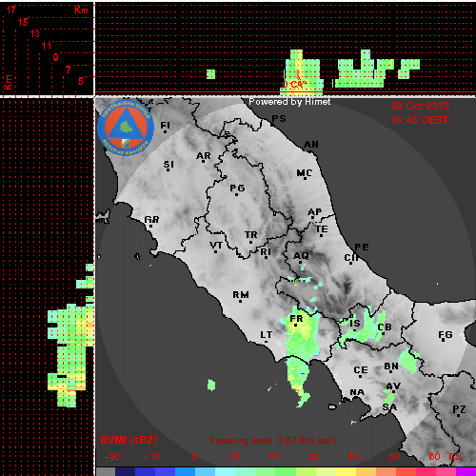Click the AR city label
The height and width of the screenshot is (476, 476).
point(204,156)
